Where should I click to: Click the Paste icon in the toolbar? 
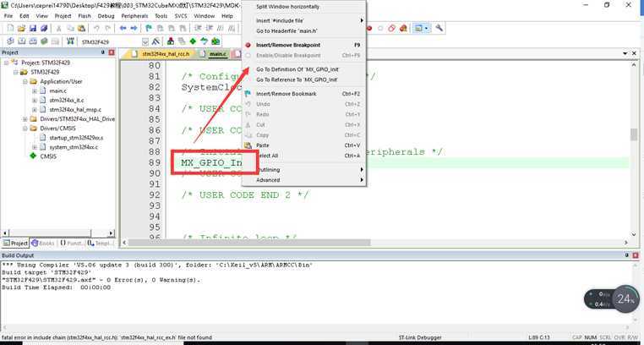pyautogui.click(x=81, y=29)
